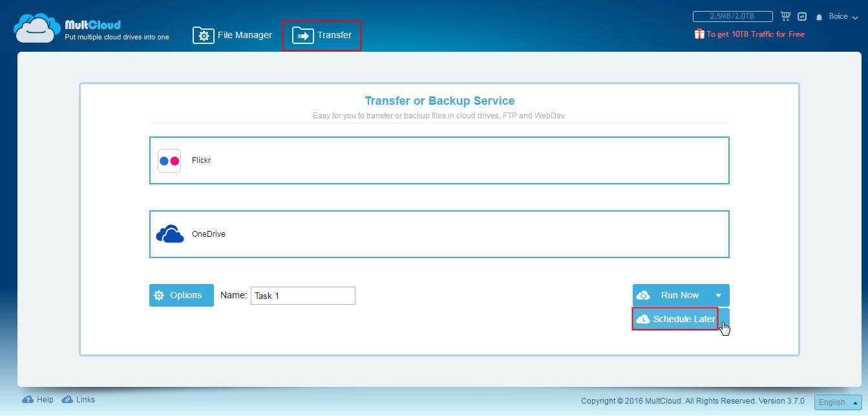Click the 2.5MB/2.0TB traffic usage bar

(x=732, y=16)
